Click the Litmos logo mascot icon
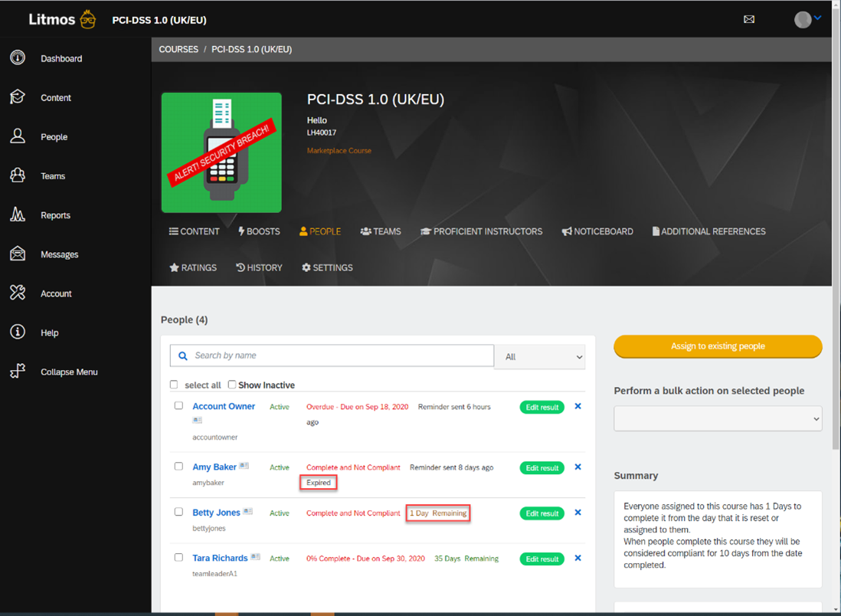 click(87, 20)
